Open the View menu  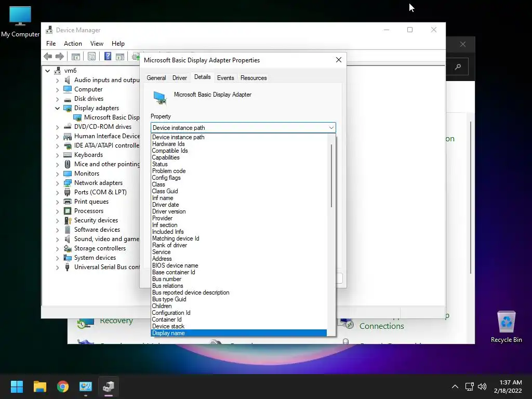(97, 44)
